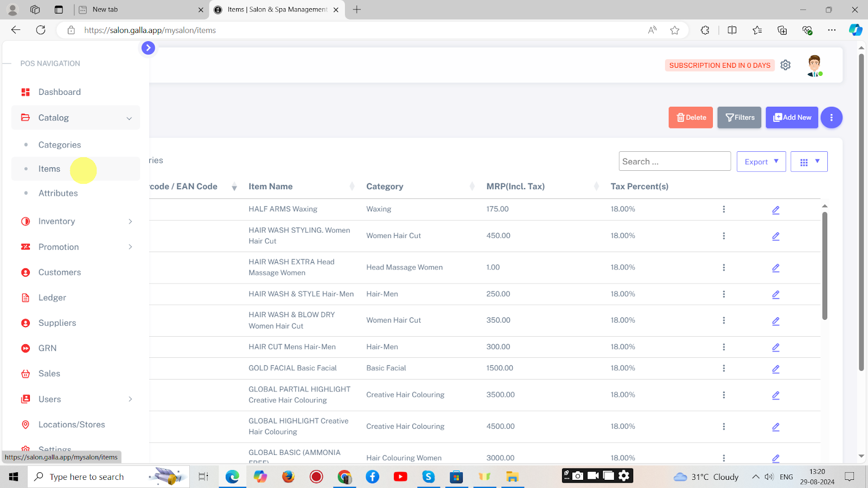Viewport: 868px width, 488px height.
Task: Open row menu for HALF ARMS Waxing
Action: [724, 209]
